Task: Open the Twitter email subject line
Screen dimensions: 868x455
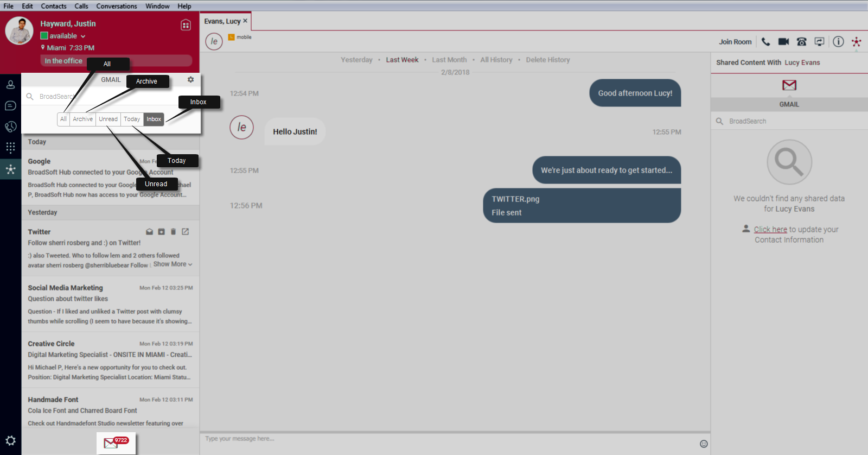Action: (x=84, y=243)
